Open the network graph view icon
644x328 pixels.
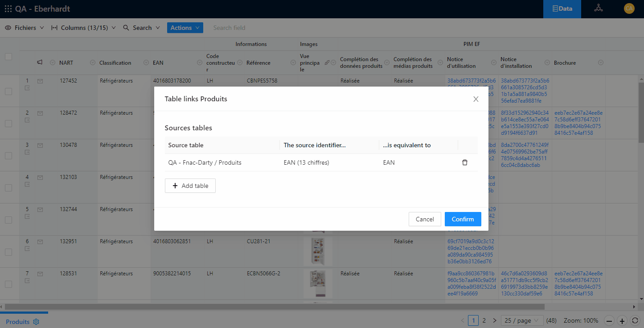(x=598, y=8)
